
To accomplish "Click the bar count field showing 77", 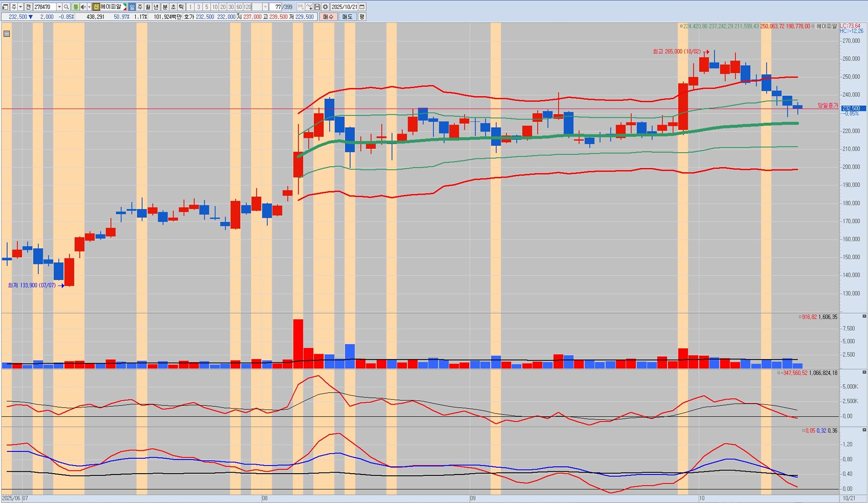I will tap(277, 7).
